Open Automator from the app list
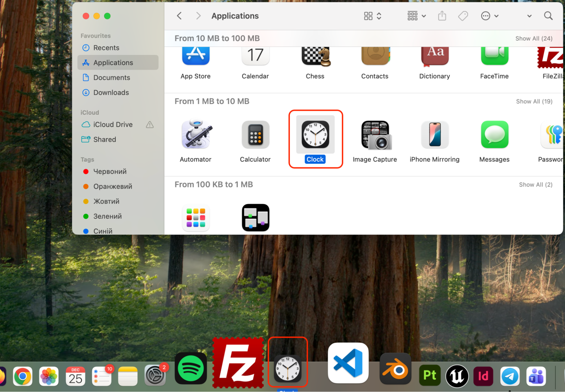Image resolution: width=565 pixels, height=392 pixels. (x=196, y=135)
